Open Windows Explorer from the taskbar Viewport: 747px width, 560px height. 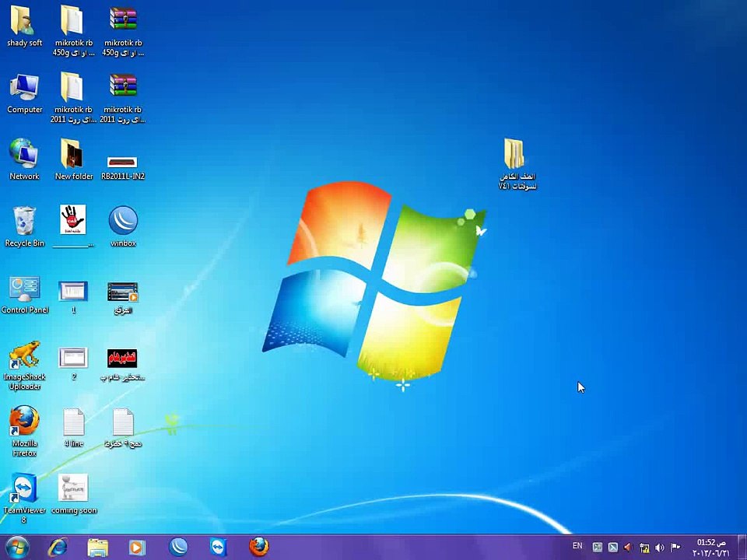coord(98,548)
